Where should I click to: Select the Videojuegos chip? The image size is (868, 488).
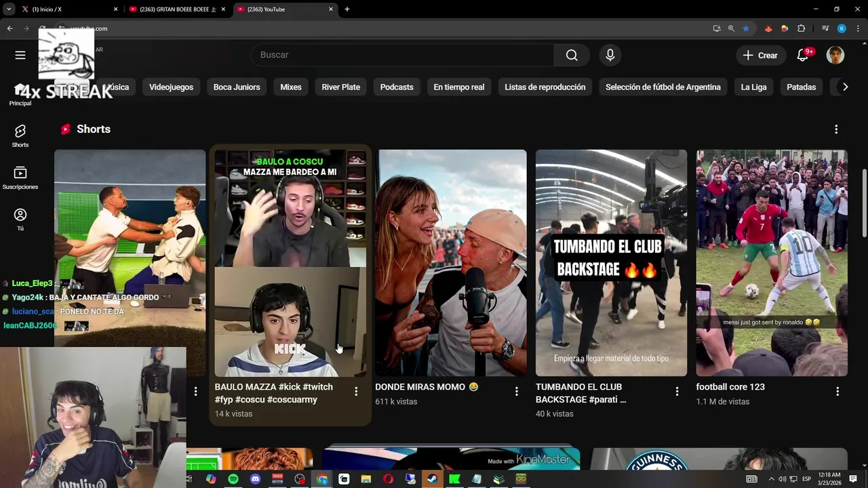[171, 87]
